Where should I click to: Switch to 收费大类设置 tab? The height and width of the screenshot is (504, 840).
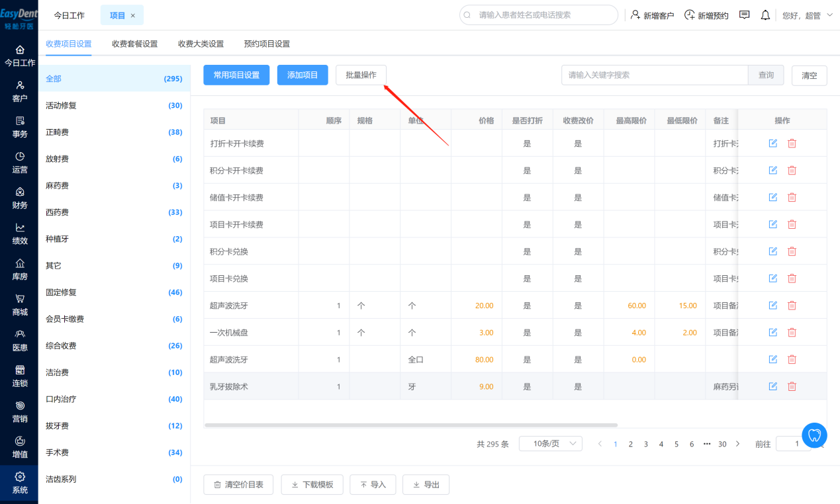201,44
